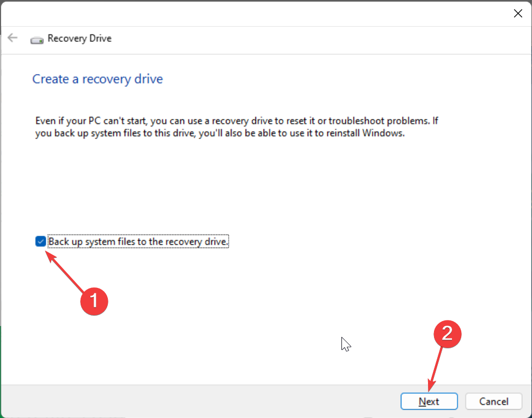Viewport: 532px width, 418px height.
Task: Cancel the recovery drive wizard
Action: pos(493,402)
